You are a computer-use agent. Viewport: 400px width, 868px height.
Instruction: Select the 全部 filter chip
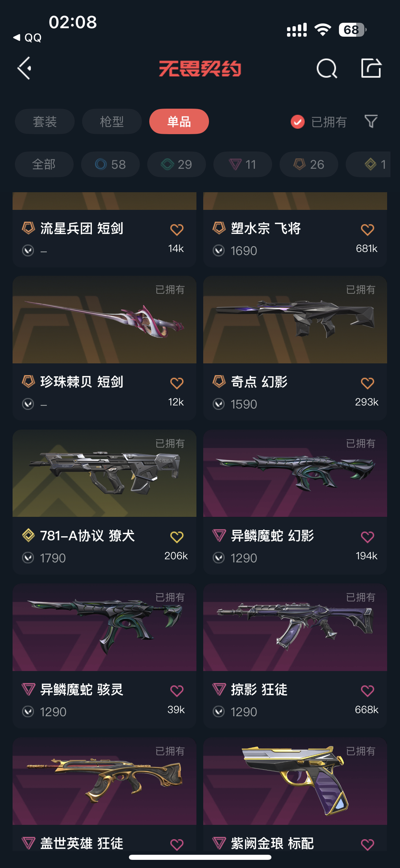click(44, 164)
